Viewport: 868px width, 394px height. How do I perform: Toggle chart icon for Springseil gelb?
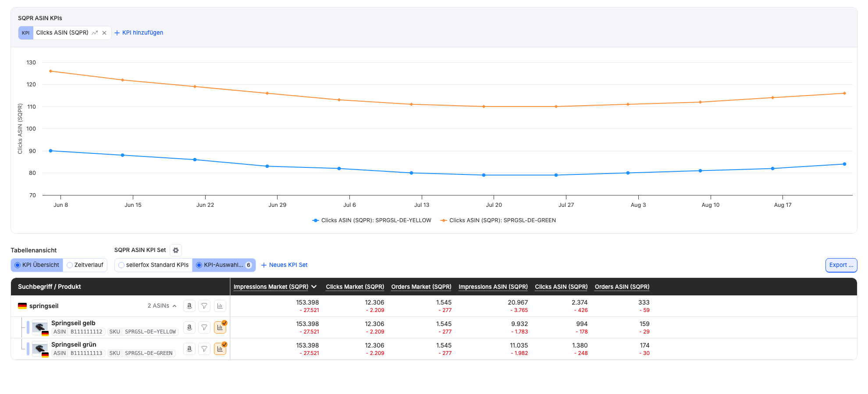[x=220, y=327]
